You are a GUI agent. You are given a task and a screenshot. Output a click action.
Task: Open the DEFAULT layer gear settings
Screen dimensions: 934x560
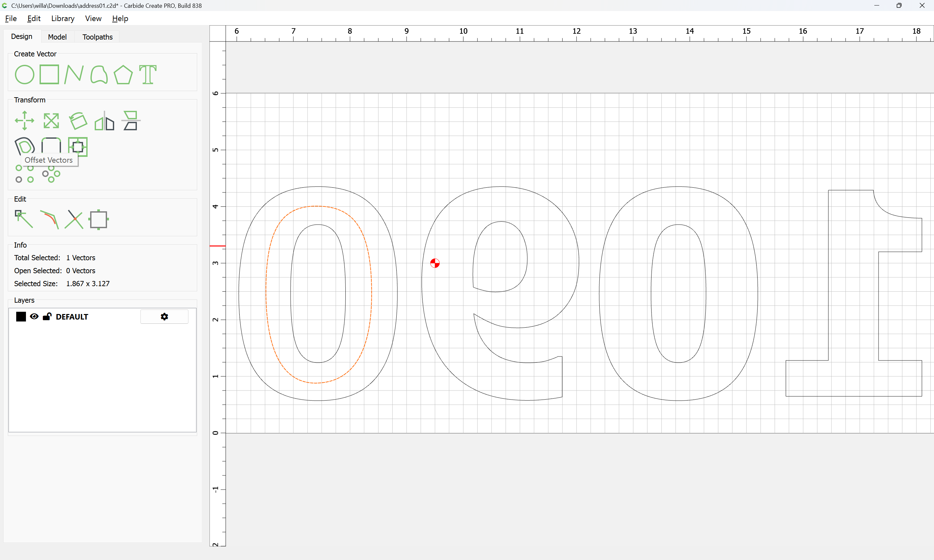pyautogui.click(x=164, y=317)
